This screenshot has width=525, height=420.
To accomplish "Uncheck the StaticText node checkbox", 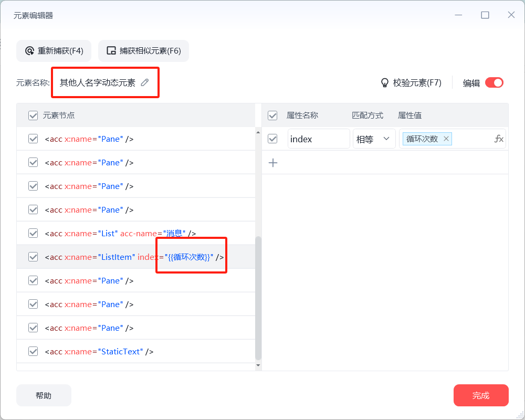I will [x=33, y=351].
